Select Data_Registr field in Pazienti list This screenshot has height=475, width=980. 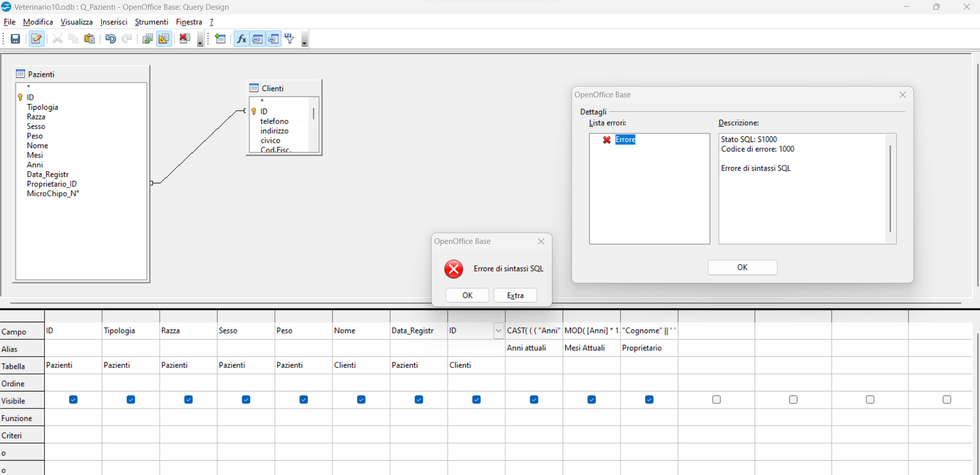[48, 174]
